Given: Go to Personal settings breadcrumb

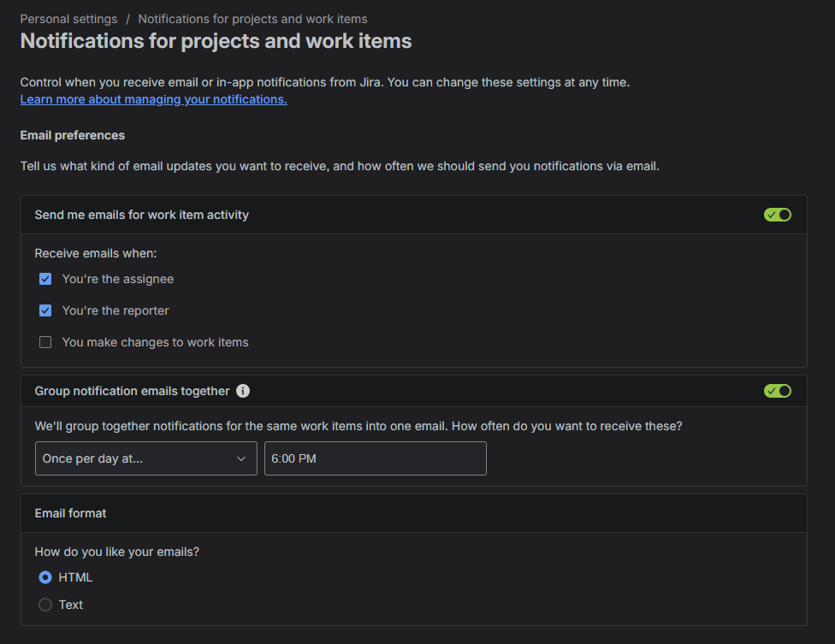Looking at the screenshot, I should 68,19.
